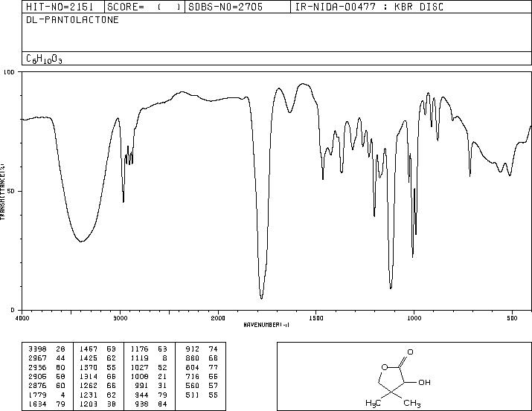Screen dimensions: 532x411
Task: Click the compound name DL-PANTOLACTONE
Action: click(72, 20)
